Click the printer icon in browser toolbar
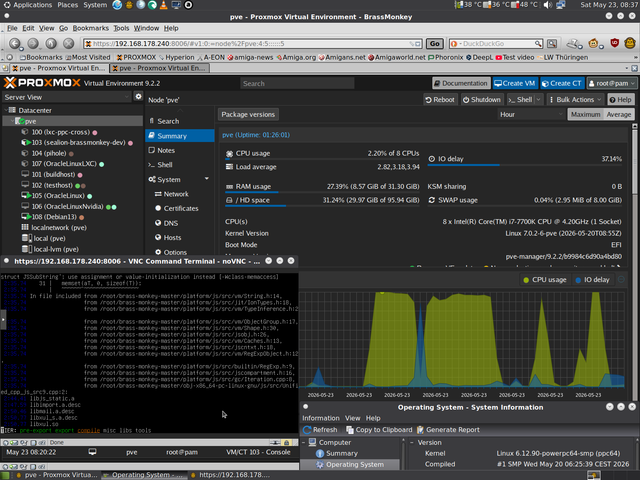The height and width of the screenshot is (480, 640). click(x=574, y=43)
